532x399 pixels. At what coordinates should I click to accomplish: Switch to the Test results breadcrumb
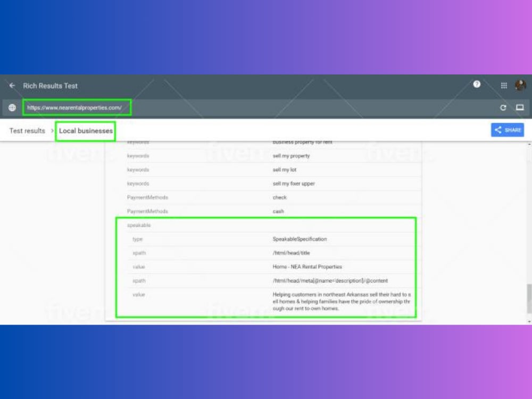pos(27,130)
